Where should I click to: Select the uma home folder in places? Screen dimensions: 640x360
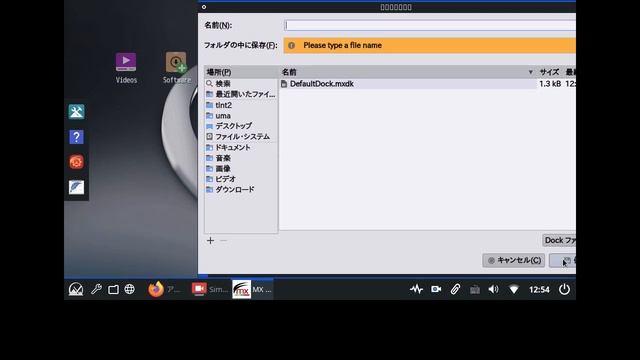coord(241,116)
